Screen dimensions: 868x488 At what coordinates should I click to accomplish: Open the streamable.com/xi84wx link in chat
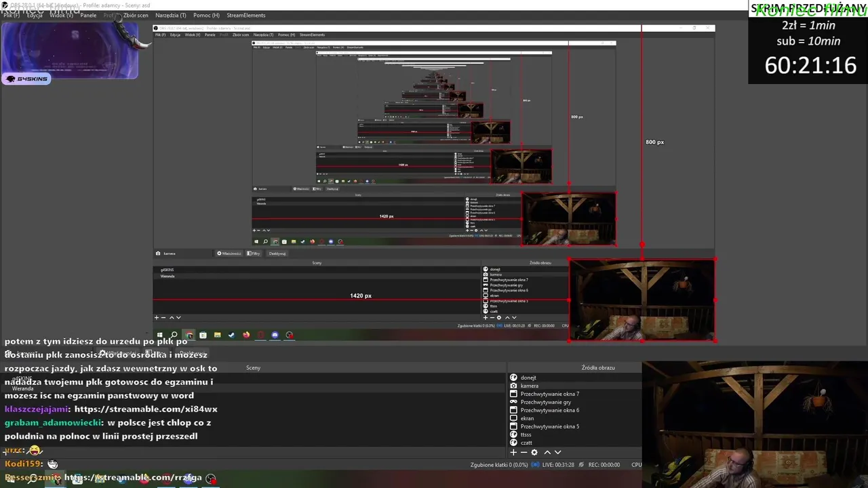(146, 409)
